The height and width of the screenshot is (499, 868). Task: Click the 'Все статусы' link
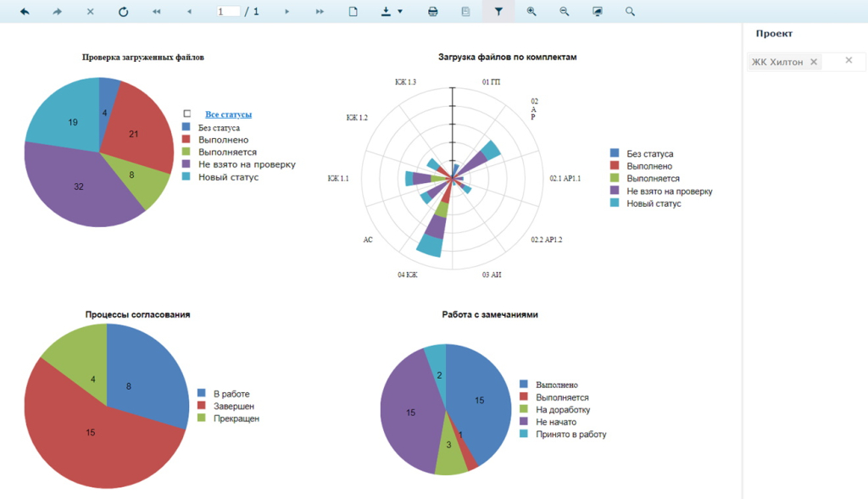pyautogui.click(x=228, y=114)
